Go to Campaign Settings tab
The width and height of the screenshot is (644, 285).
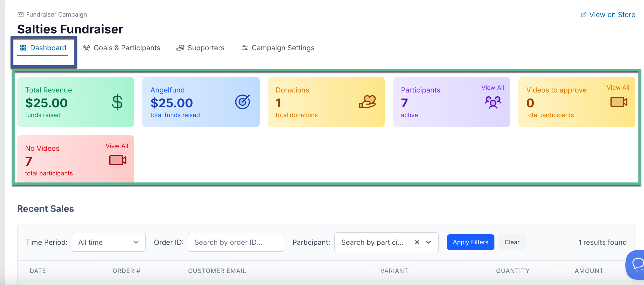point(278,48)
